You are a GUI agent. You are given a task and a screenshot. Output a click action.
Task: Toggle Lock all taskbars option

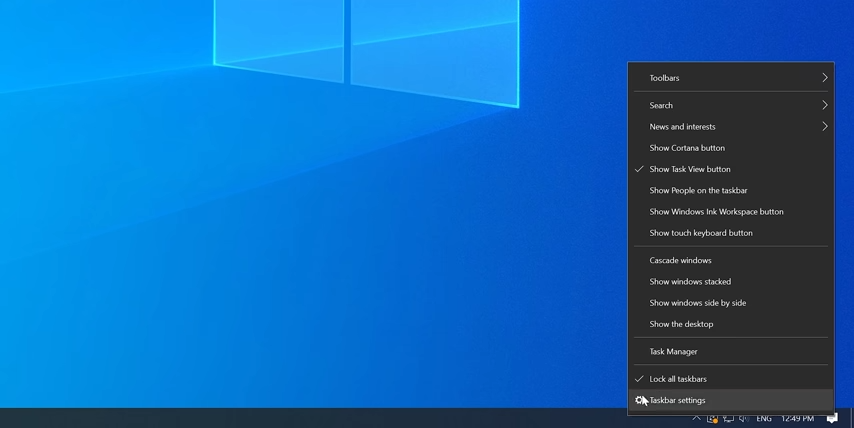pyautogui.click(x=731, y=379)
